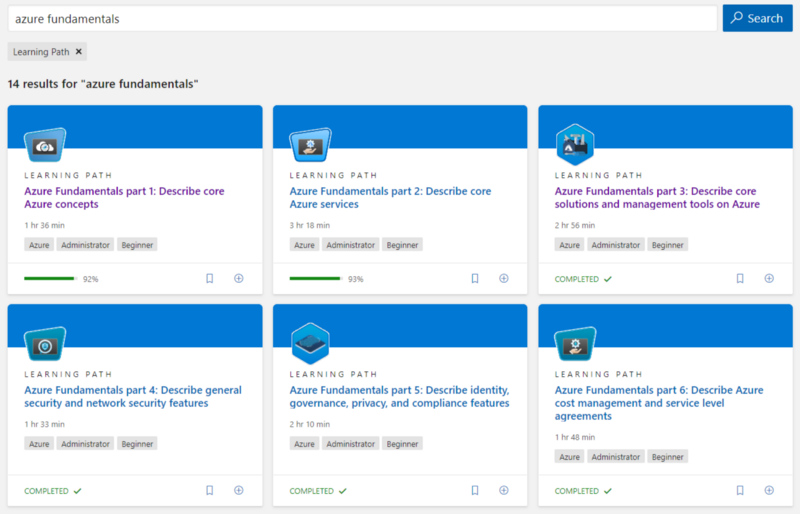Bookmark the part 6 learning path
Image resolution: width=800 pixels, height=514 pixels.
pyautogui.click(x=740, y=490)
